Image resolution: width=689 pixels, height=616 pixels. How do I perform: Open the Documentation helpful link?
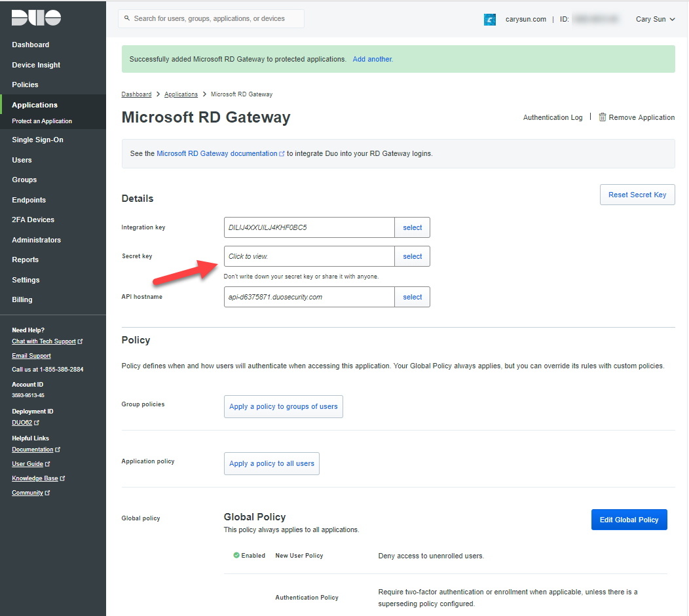[x=36, y=450]
